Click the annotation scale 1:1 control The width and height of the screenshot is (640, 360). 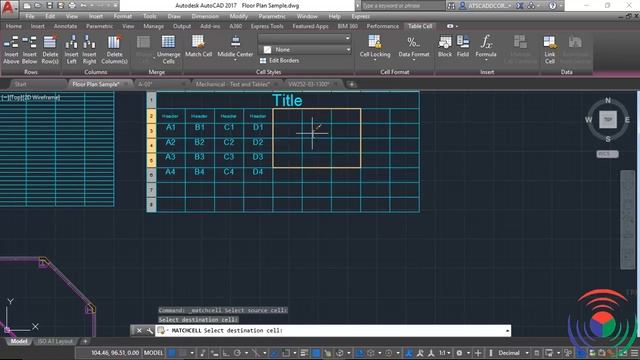(x=443, y=353)
